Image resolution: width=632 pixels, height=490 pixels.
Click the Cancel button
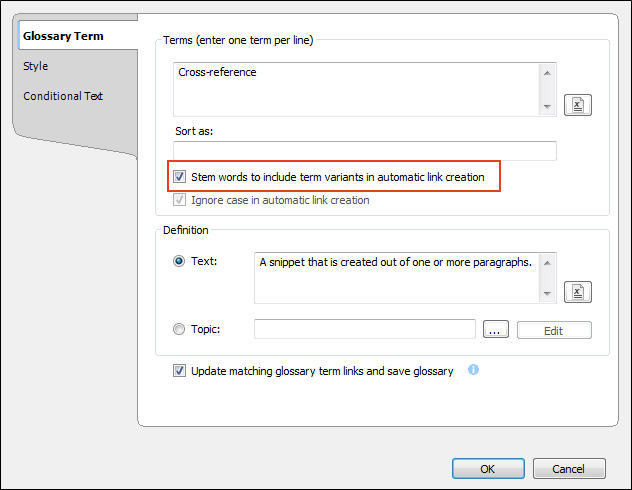coord(569,469)
